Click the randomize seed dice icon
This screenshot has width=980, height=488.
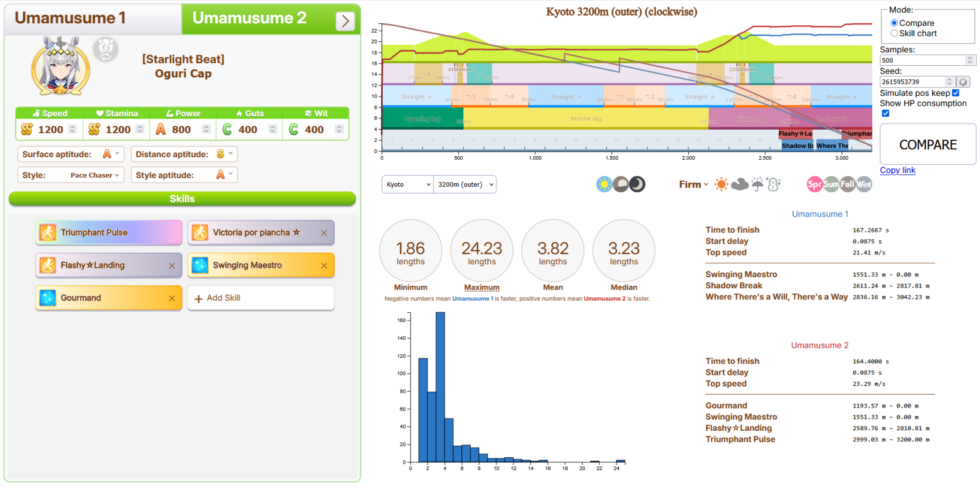[963, 82]
